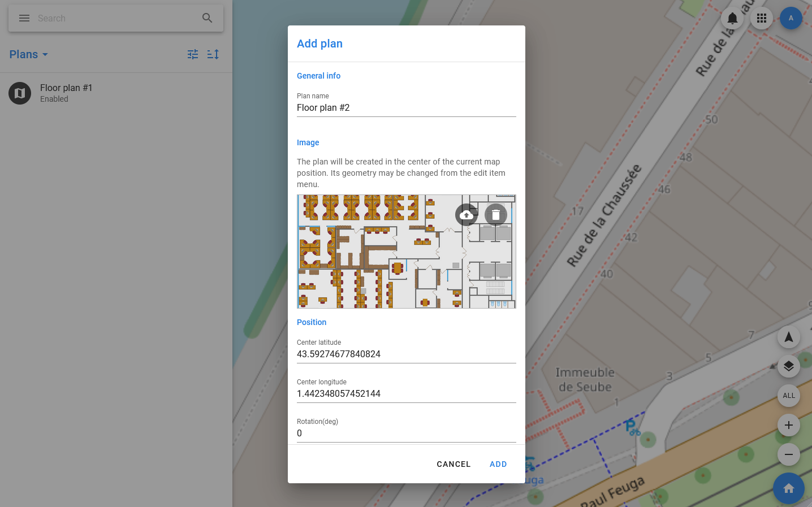Click the search magnifier icon
Image resolution: width=812 pixels, height=507 pixels.
point(208,18)
